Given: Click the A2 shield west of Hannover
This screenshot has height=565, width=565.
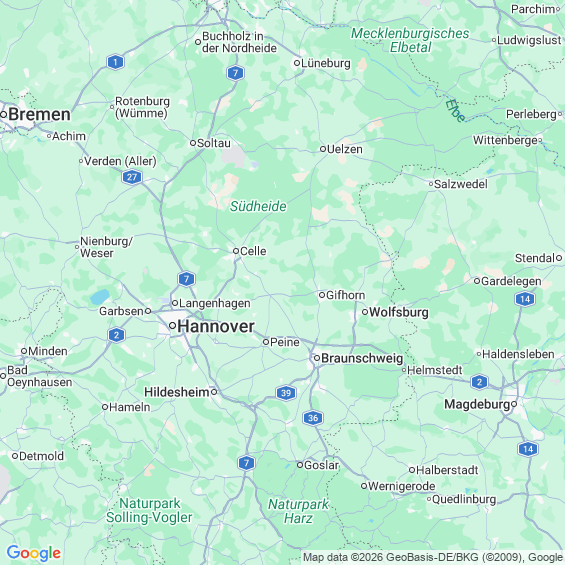Looking at the screenshot, I should tap(116, 335).
